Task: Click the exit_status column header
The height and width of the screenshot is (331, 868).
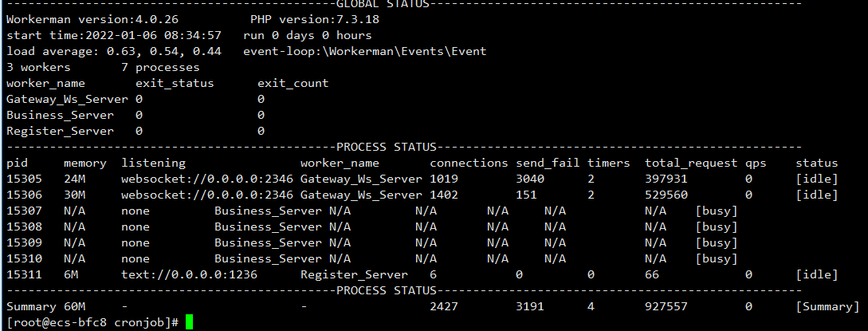Action: pos(175,84)
